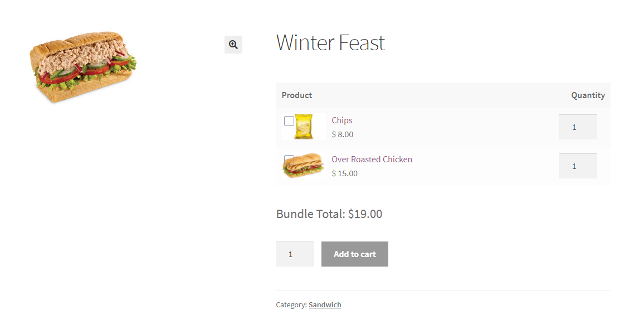Click the large tuna sandwich product image

[x=83, y=67]
